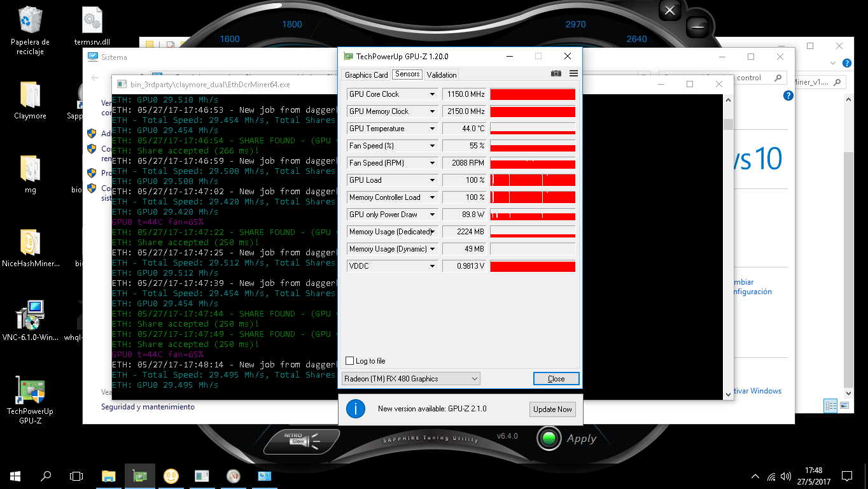The width and height of the screenshot is (868, 489).
Task: Switch to the Graphics Card tab
Action: [x=366, y=75]
